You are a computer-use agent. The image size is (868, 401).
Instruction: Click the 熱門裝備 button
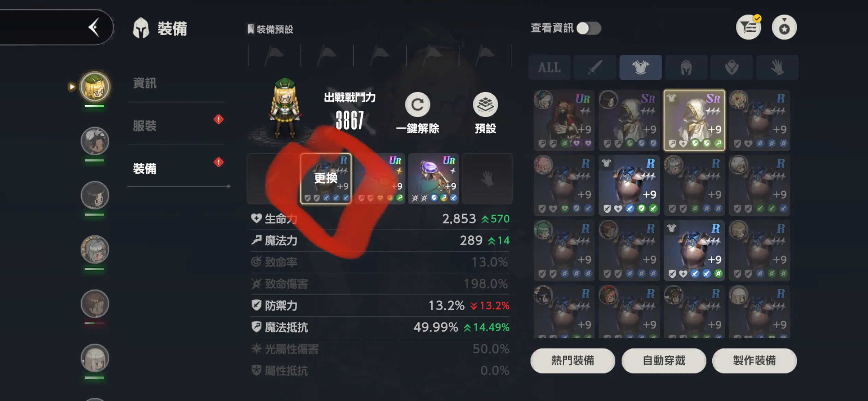coord(572,361)
